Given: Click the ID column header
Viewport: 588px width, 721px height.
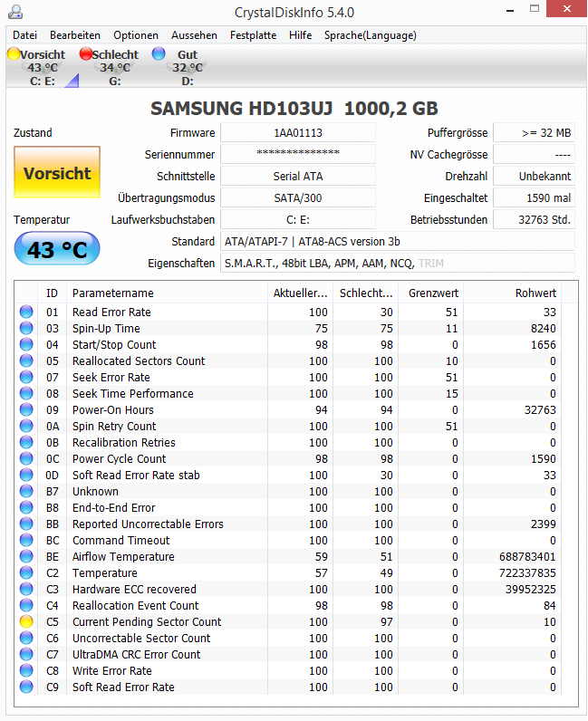Looking at the screenshot, I should click(x=52, y=293).
